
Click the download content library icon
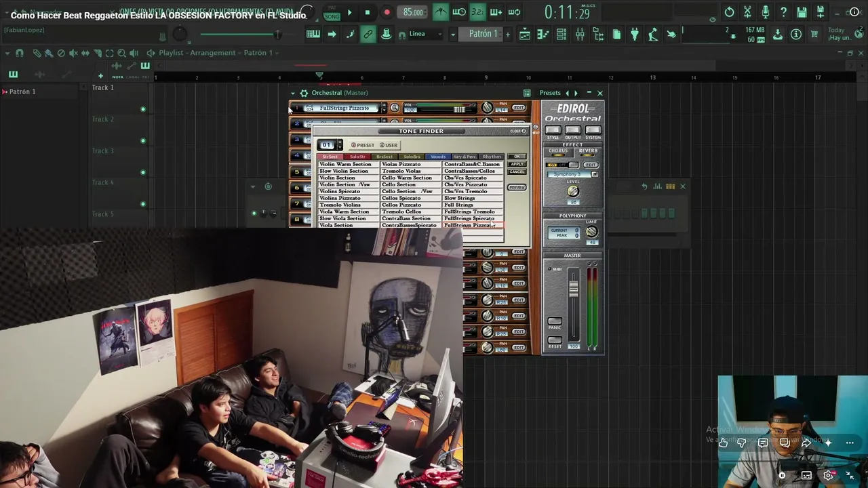(x=778, y=35)
